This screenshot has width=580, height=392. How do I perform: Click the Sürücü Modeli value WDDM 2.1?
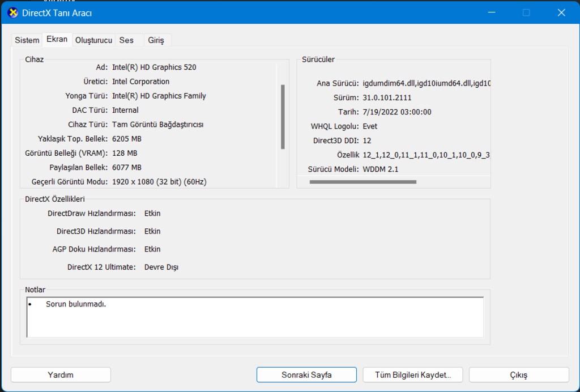pos(381,169)
